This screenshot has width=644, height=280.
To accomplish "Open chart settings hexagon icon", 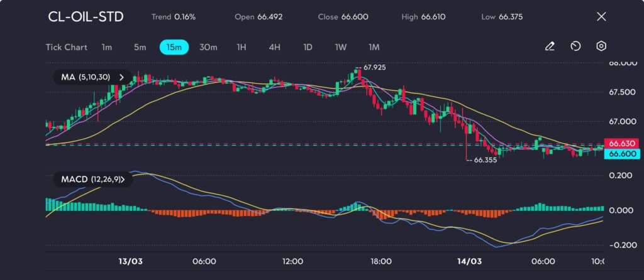I will 601,46.
